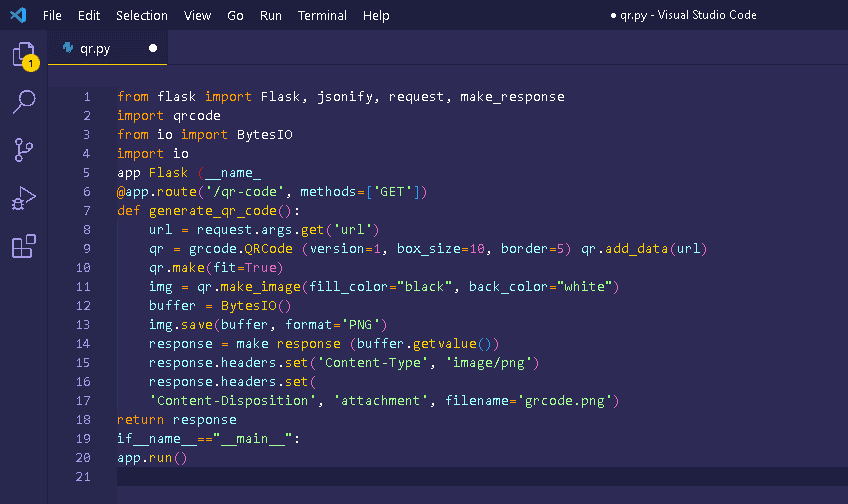
Task: Open the Terminal menu
Action: point(322,16)
